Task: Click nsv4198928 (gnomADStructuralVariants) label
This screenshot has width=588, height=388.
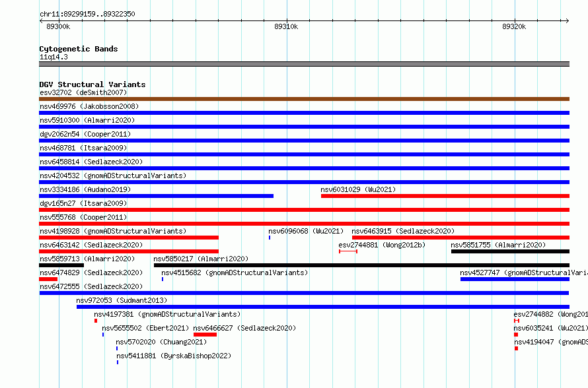Action: tap(113, 231)
